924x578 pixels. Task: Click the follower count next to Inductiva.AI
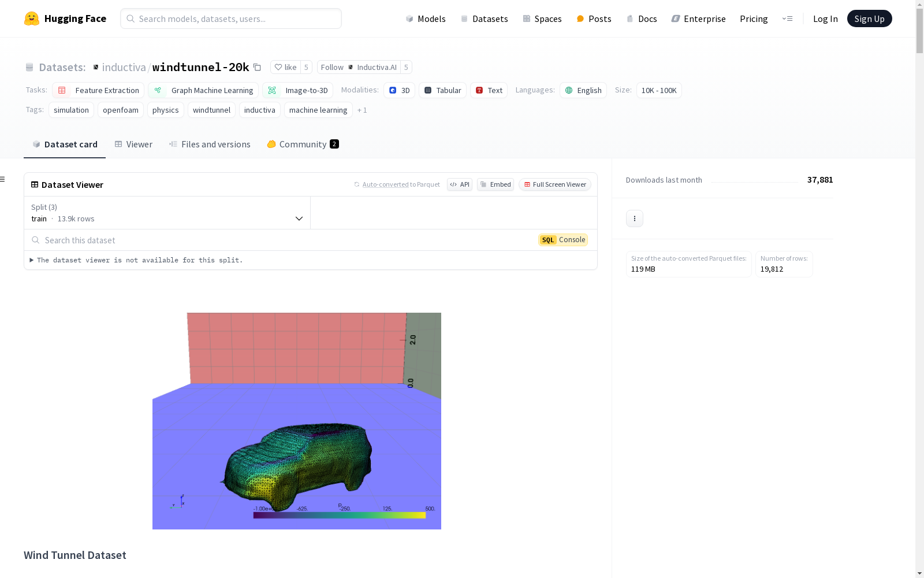pos(406,67)
